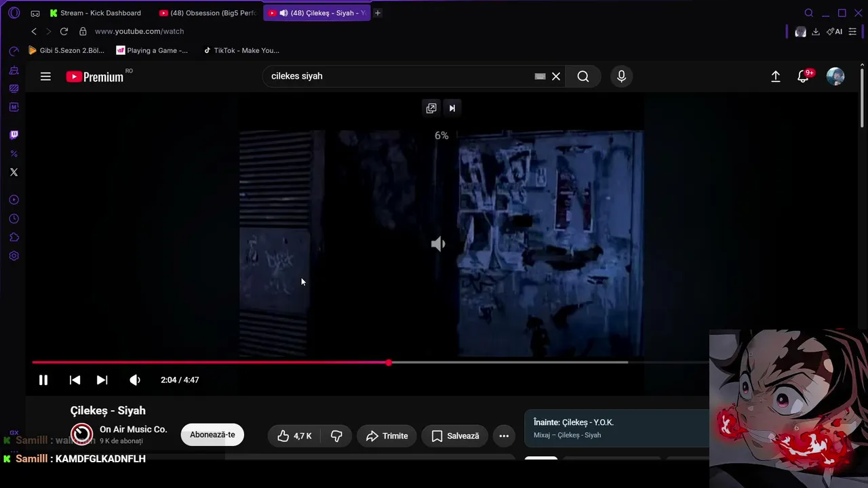Open GX Corner gamepad icon in tab bar
868x488 pixels.
coord(35,13)
